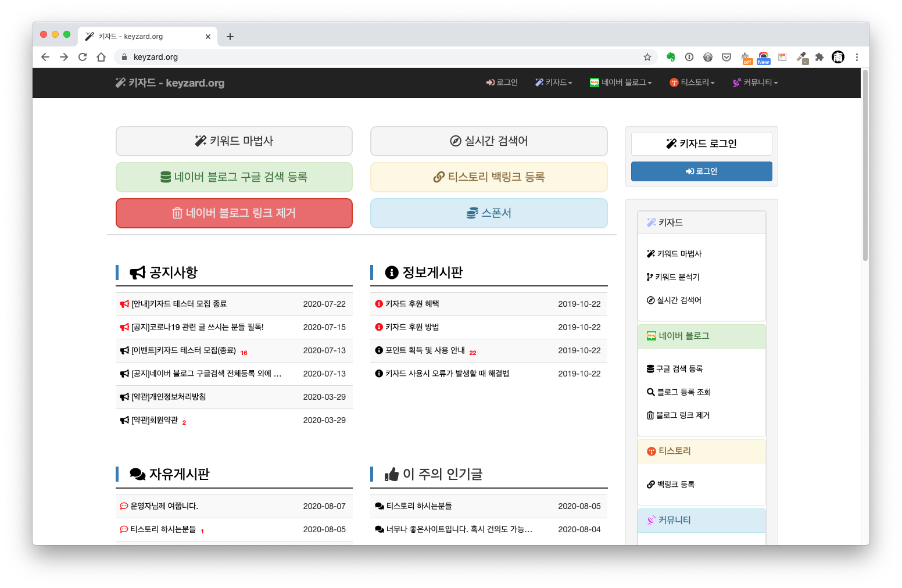Screen dimensions: 902x588
Task: Click sidebar 커뮤니티 section header
Action: pyautogui.click(x=701, y=520)
